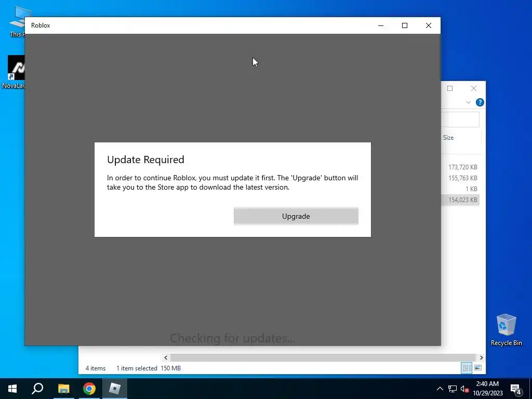
Task: Show hidden system tray icons
Action: (x=440, y=389)
